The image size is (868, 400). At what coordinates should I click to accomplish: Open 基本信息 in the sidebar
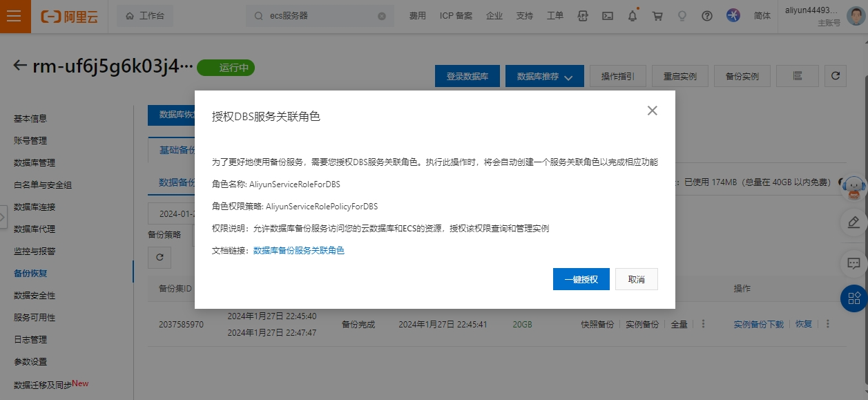coord(30,118)
